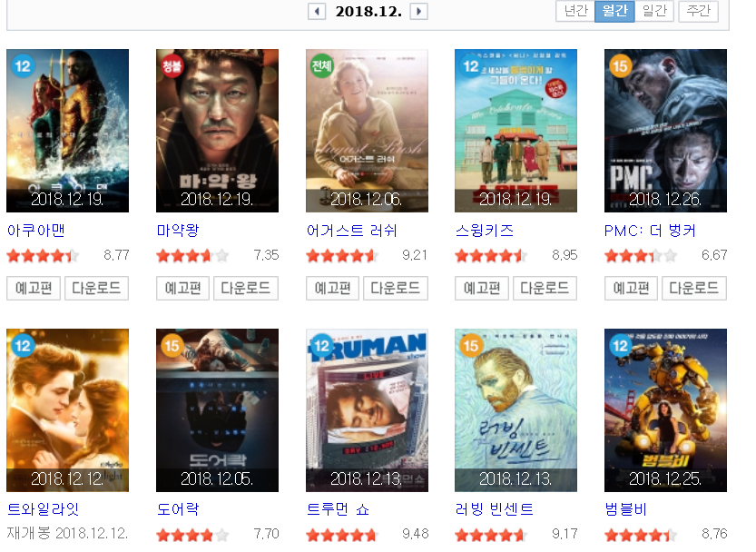This screenshot has width=756, height=552.
Task: Go to previous month arrow
Action: point(317,11)
